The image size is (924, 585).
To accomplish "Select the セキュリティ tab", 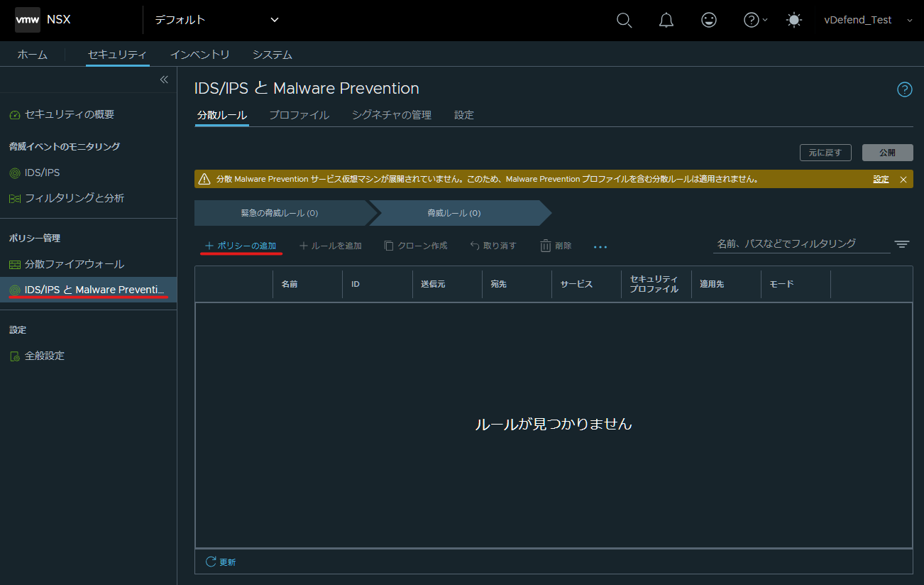I will (117, 55).
